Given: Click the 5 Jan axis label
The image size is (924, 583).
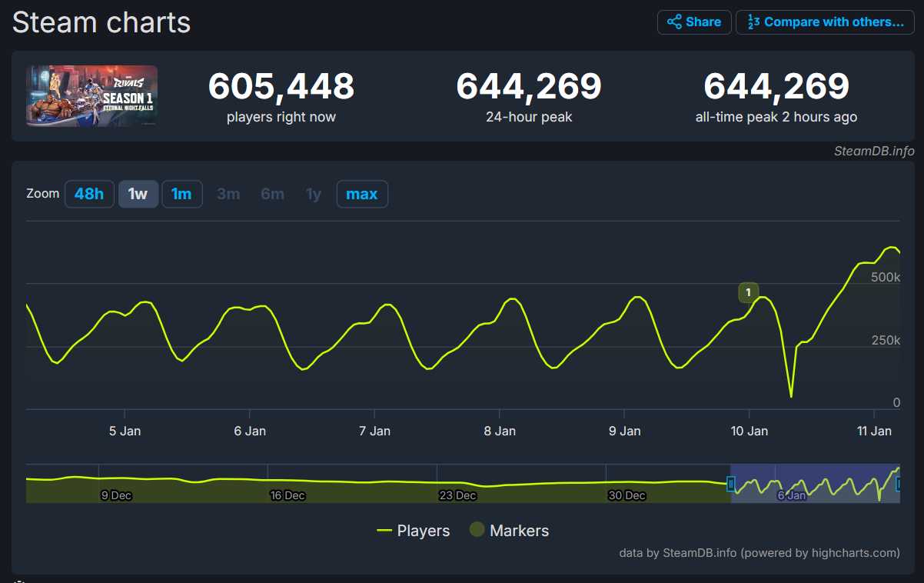Looking at the screenshot, I should pyautogui.click(x=125, y=431).
